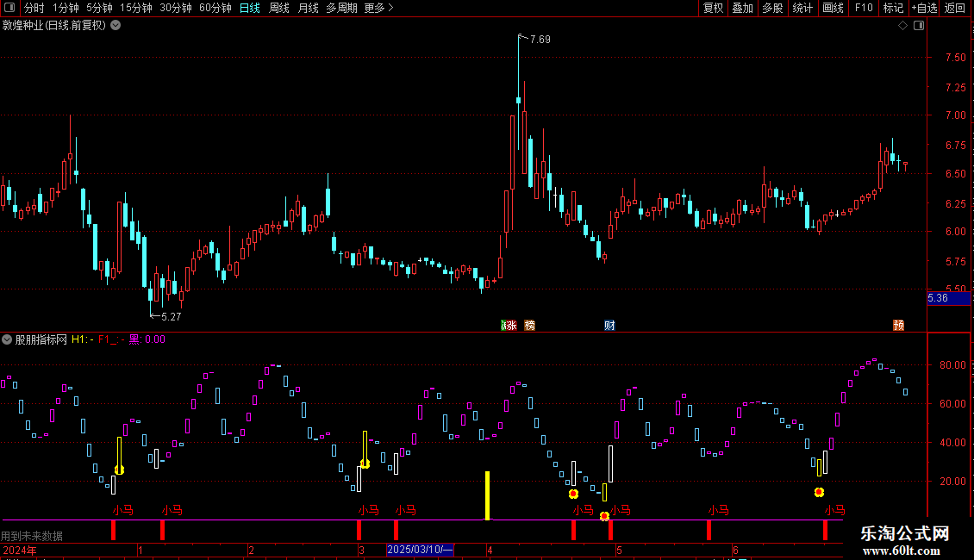Click the 5.36 price tag on axis
This screenshot has width=974, height=560.
[x=948, y=299]
